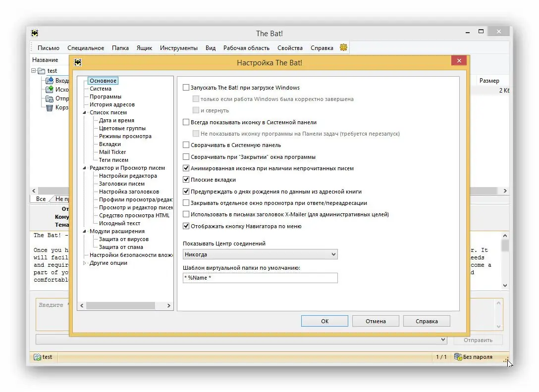
Task: Collapse Список писем tree node
Action: point(85,112)
